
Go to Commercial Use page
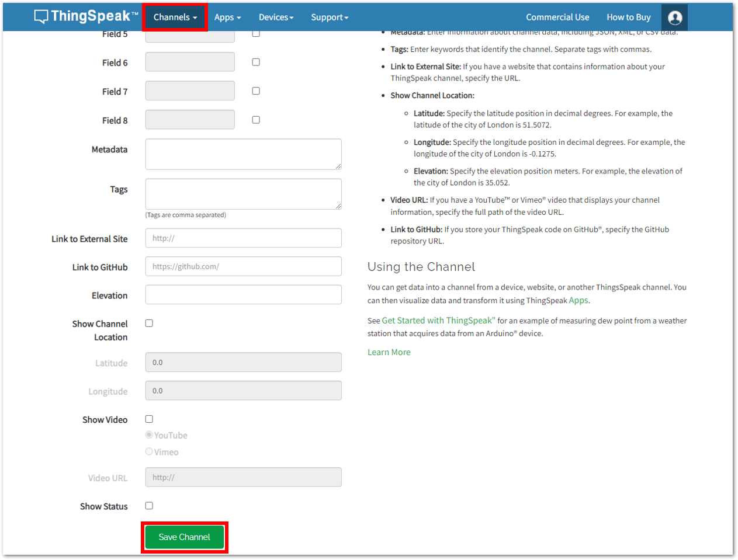tap(557, 18)
